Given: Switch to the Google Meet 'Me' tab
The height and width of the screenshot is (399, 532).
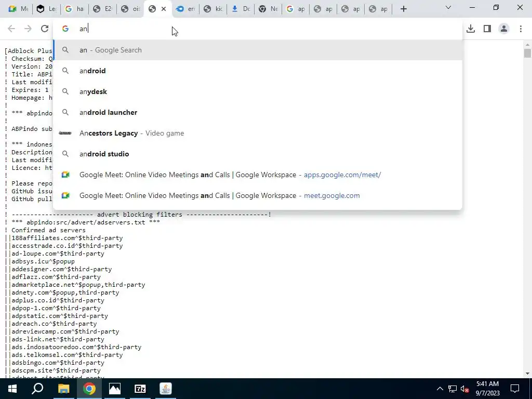Looking at the screenshot, I should 19,9.
